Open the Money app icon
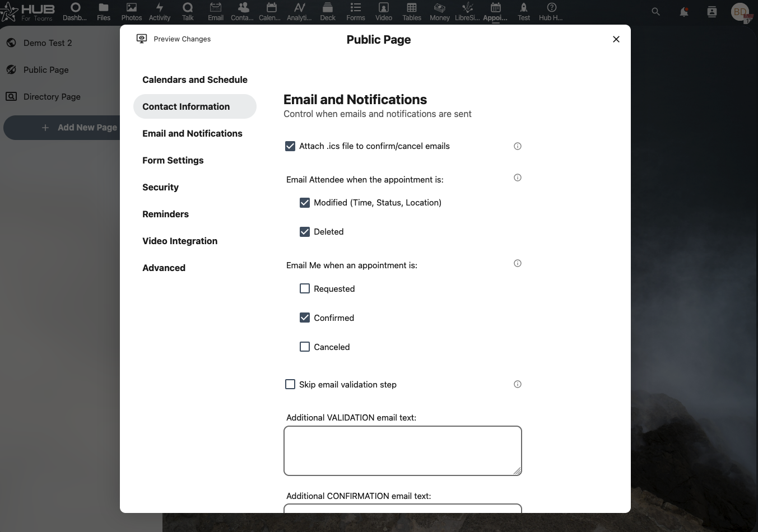 [440, 11]
